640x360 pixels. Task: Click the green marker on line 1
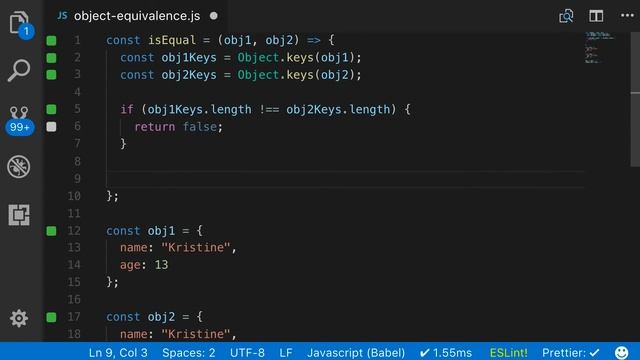click(51, 40)
